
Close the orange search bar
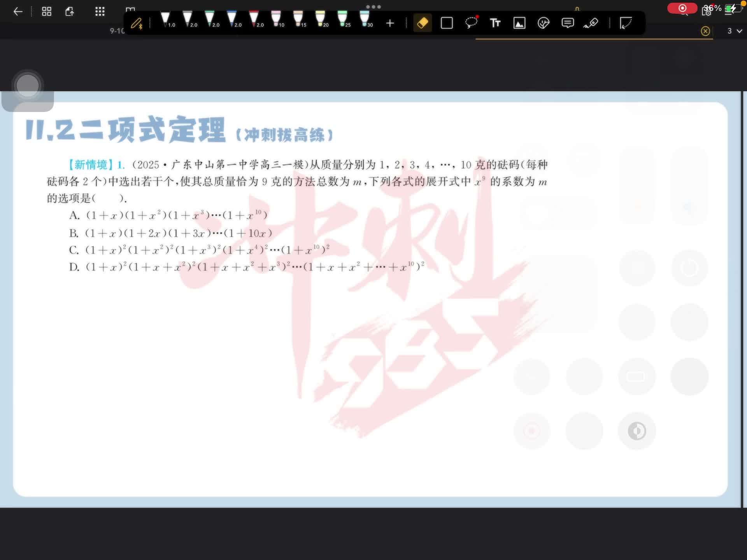tap(705, 31)
